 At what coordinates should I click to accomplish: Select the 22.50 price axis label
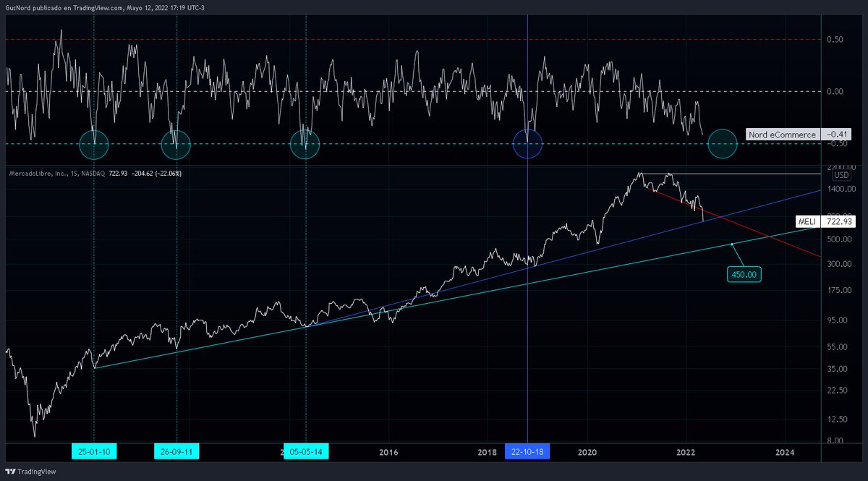[x=837, y=391]
